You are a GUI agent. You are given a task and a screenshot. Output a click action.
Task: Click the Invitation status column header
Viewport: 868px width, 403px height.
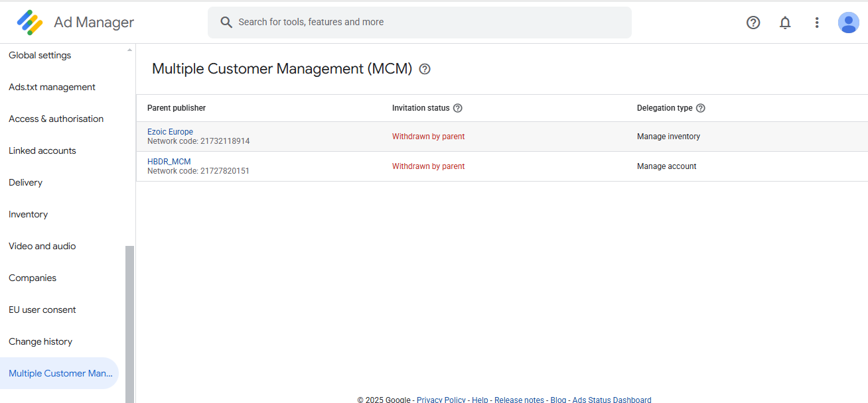(421, 108)
